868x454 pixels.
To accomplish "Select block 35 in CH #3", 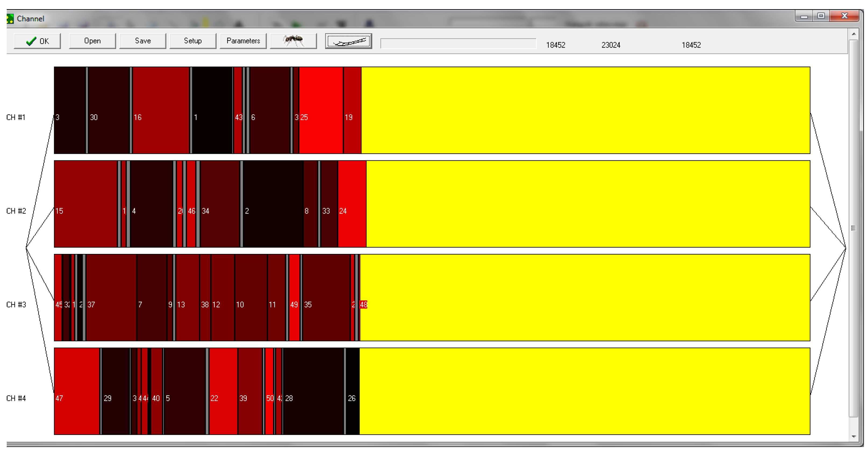I will (326, 297).
